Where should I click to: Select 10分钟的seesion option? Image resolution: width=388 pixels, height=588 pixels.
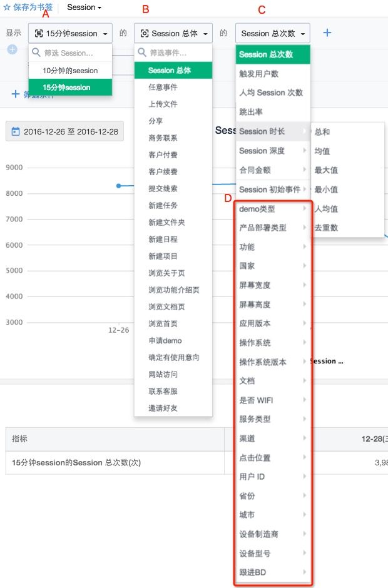pyautogui.click(x=70, y=71)
